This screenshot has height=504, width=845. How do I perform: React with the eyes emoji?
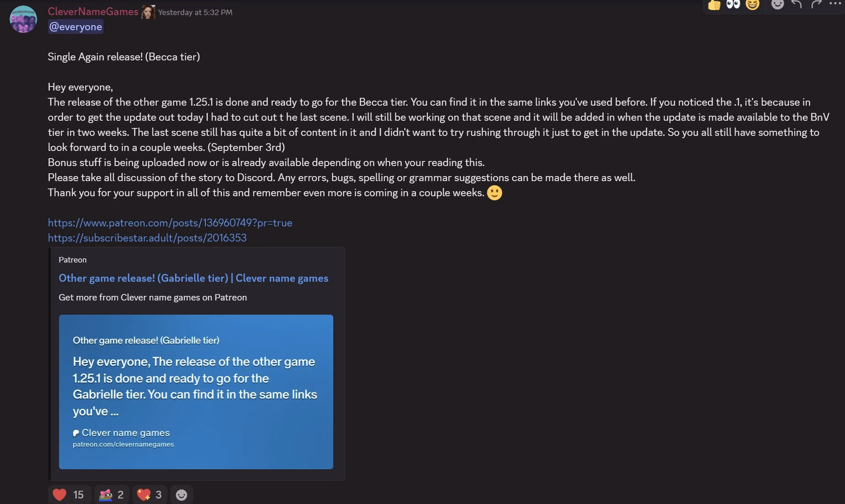(x=733, y=5)
